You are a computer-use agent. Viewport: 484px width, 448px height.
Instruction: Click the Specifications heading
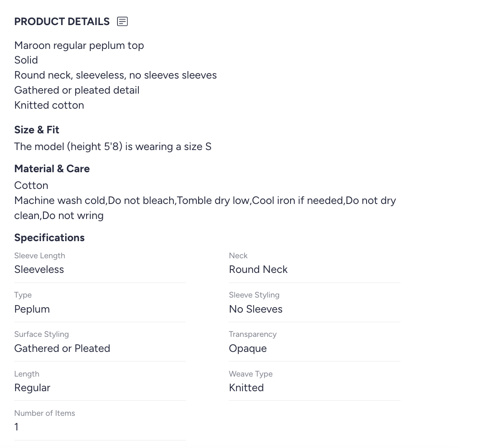click(49, 238)
